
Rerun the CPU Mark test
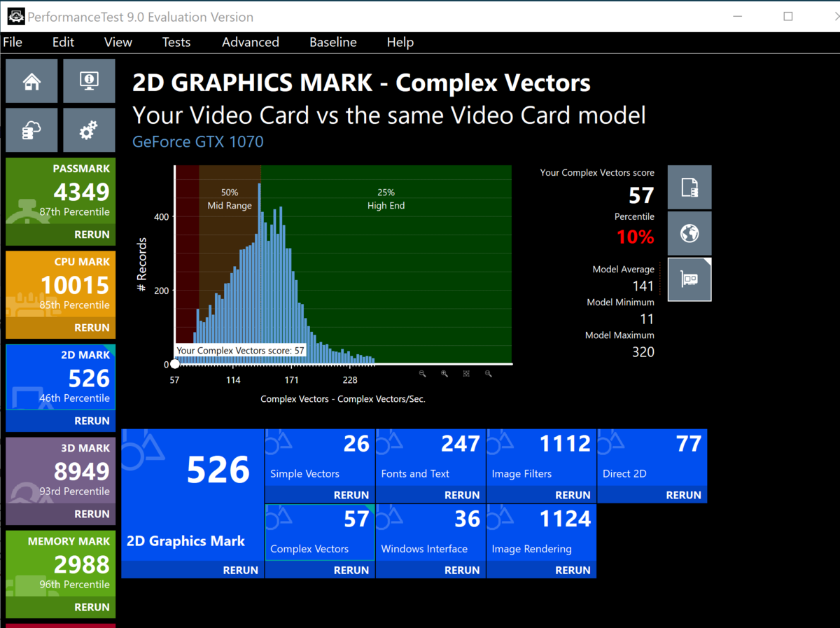pyautogui.click(x=92, y=328)
